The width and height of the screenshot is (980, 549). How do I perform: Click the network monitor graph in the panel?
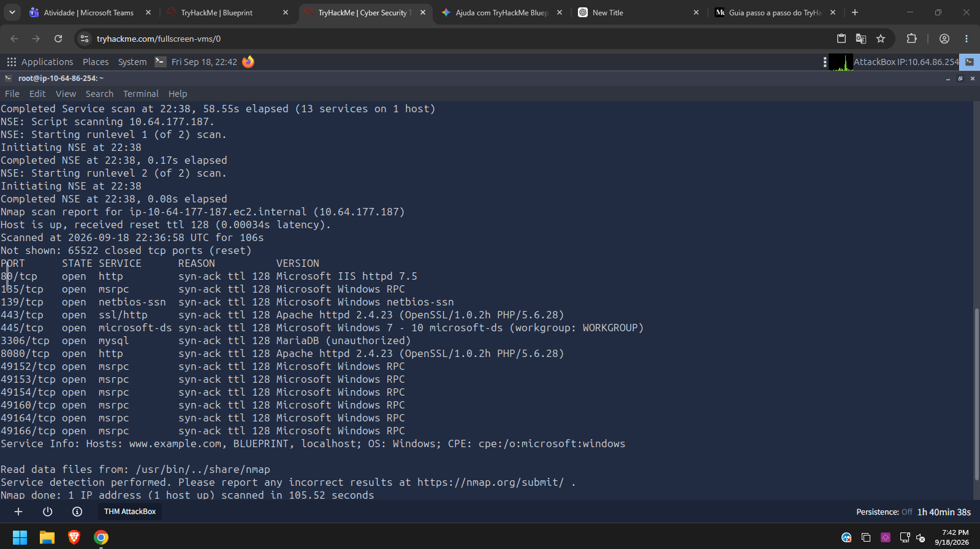click(x=841, y=62)
